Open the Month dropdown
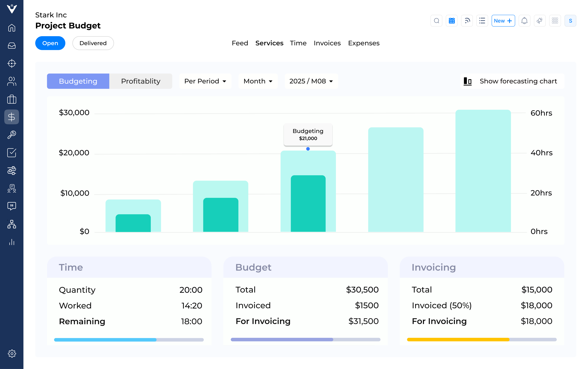The width and height of the screenshot is (588, 369). 258,81
